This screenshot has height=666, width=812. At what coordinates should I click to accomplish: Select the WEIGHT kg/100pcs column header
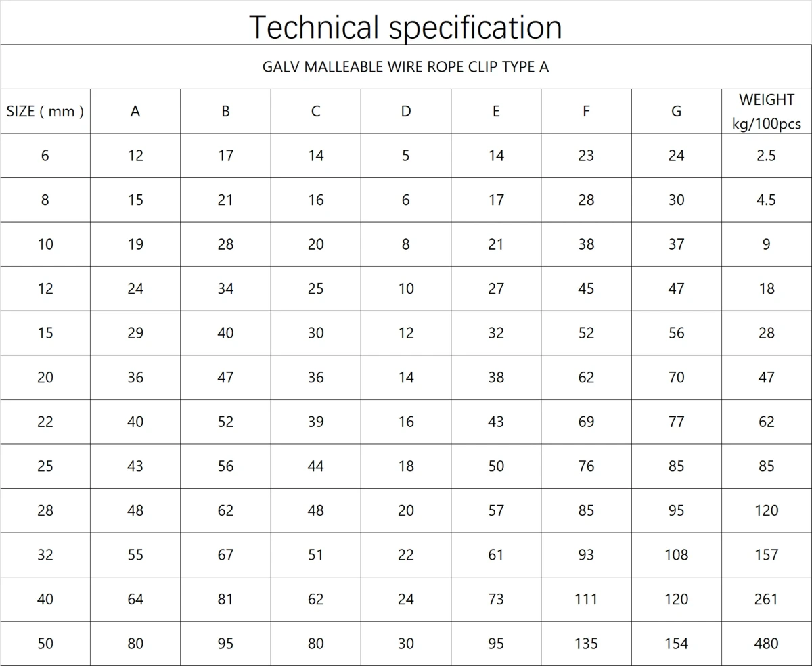pos(767,112)
